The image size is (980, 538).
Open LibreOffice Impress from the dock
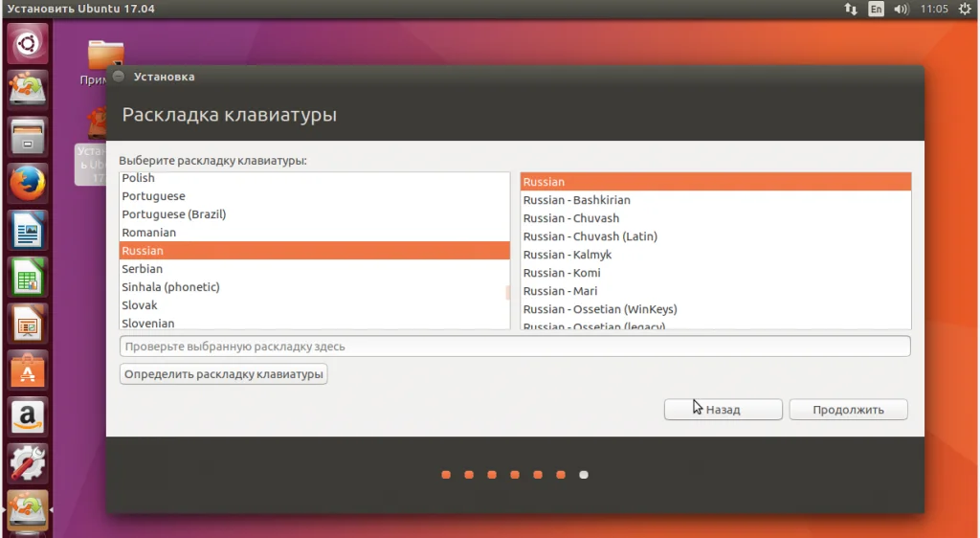coord(28,324)
